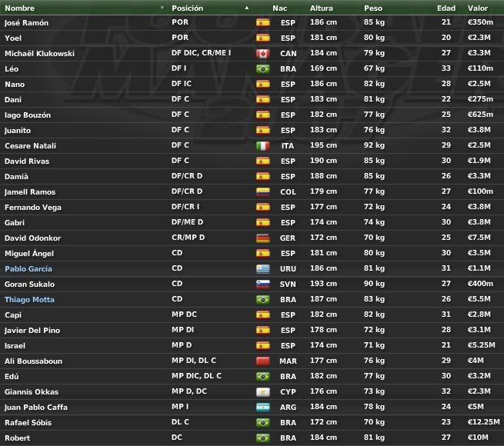Click Spain flag in Nano row
This screenshot has width=504, height=446.
[263, 84]
